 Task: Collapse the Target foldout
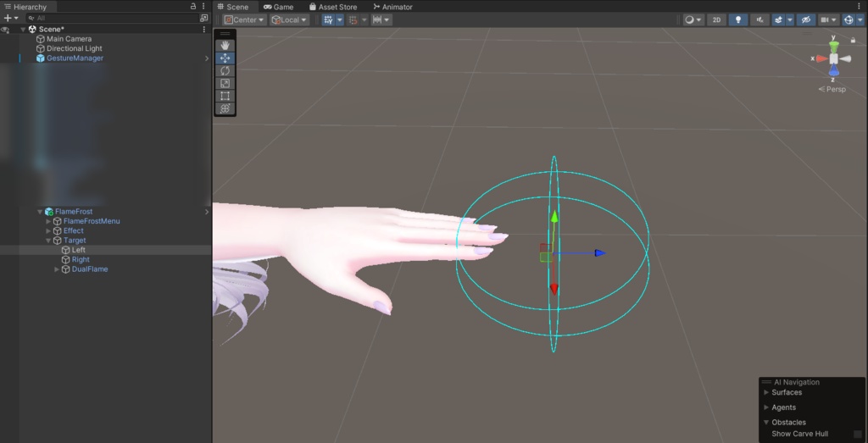pyautogui.click(x=48, y=241)
